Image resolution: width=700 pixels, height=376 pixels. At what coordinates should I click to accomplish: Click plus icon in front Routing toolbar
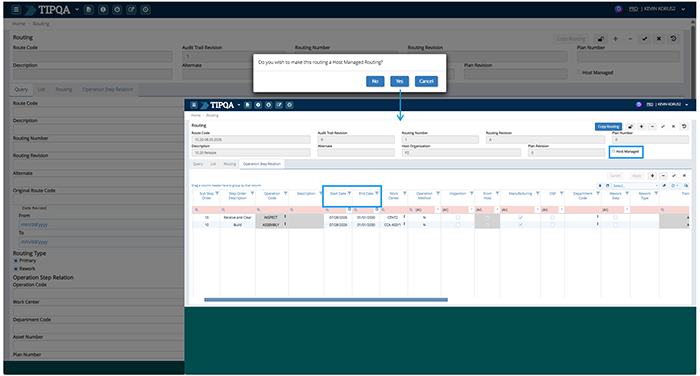(x=642, y=127)
